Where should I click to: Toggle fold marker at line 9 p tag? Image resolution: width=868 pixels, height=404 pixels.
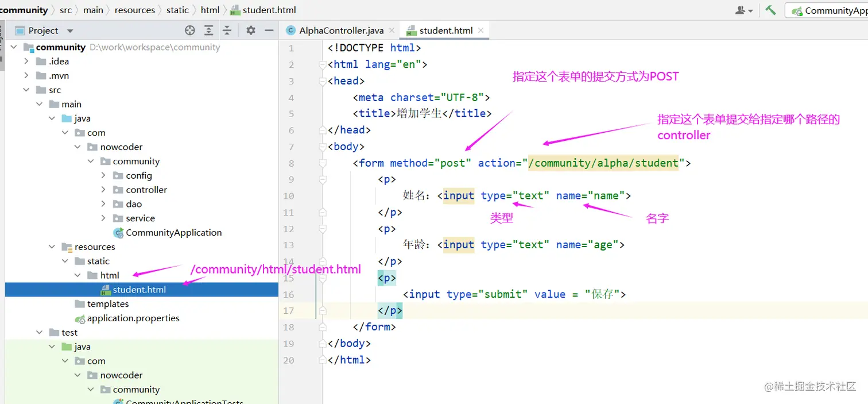[323, 179]
